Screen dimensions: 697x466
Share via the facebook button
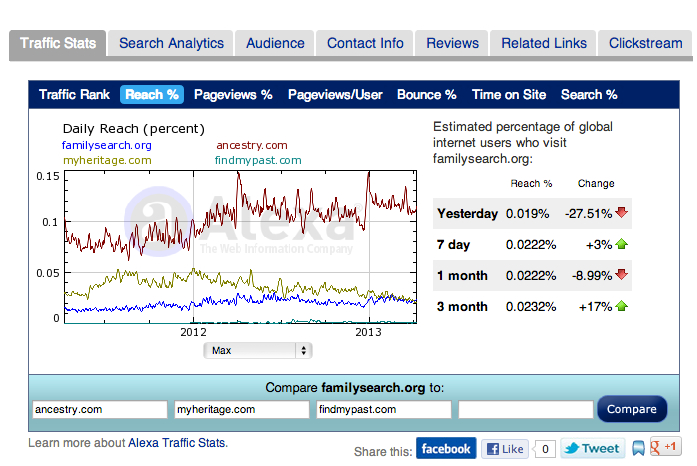tap(446, 449)
